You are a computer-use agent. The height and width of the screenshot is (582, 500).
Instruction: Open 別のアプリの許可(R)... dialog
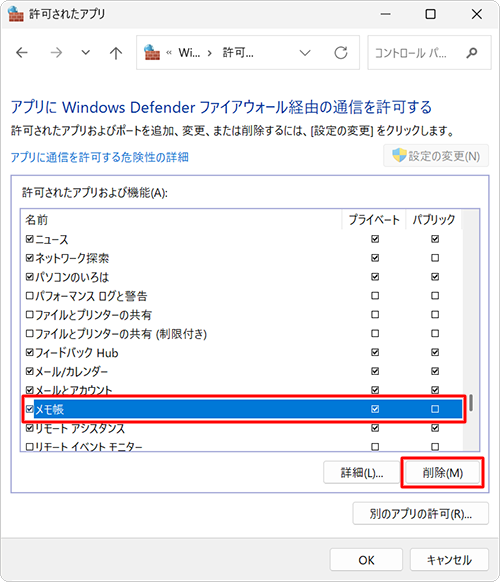[421, 514]
